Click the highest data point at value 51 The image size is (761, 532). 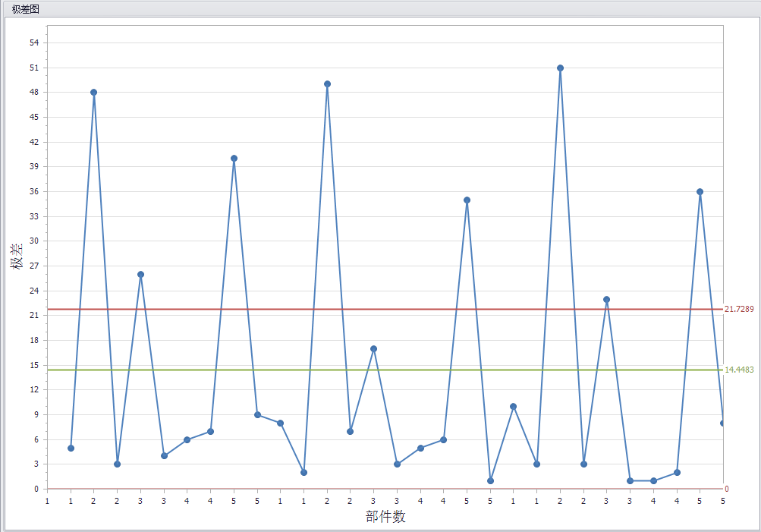click(x=560, y=68)
